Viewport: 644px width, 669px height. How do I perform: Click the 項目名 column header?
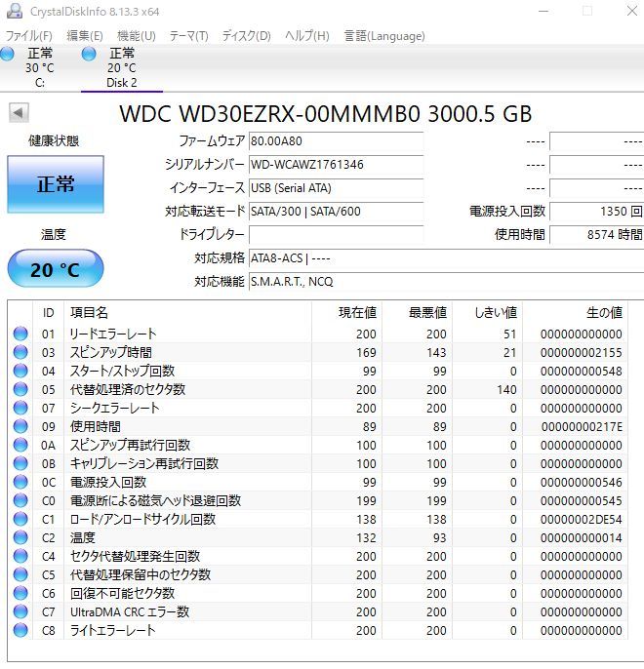tap(187, 313)
